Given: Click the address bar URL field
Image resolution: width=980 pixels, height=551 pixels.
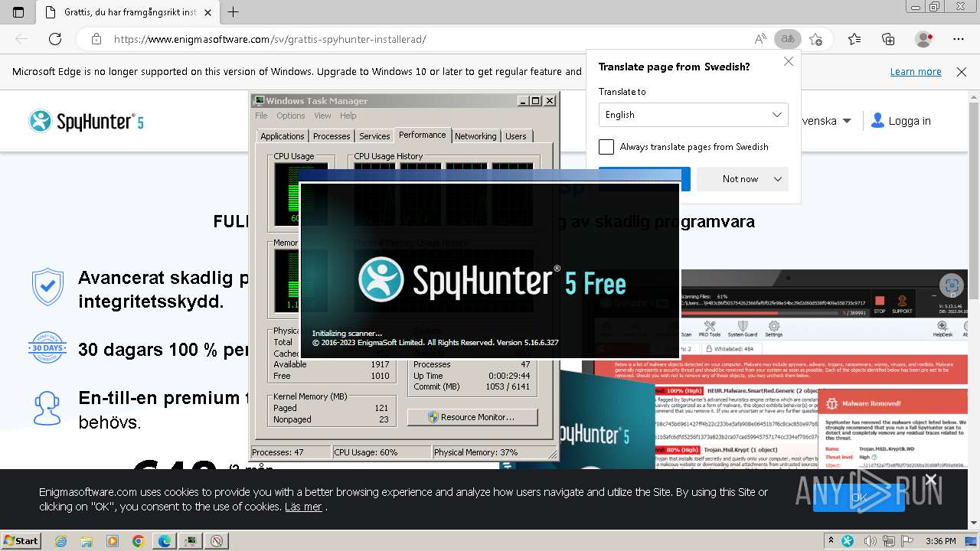Looking at the screenshot, I should click(429, 39).
